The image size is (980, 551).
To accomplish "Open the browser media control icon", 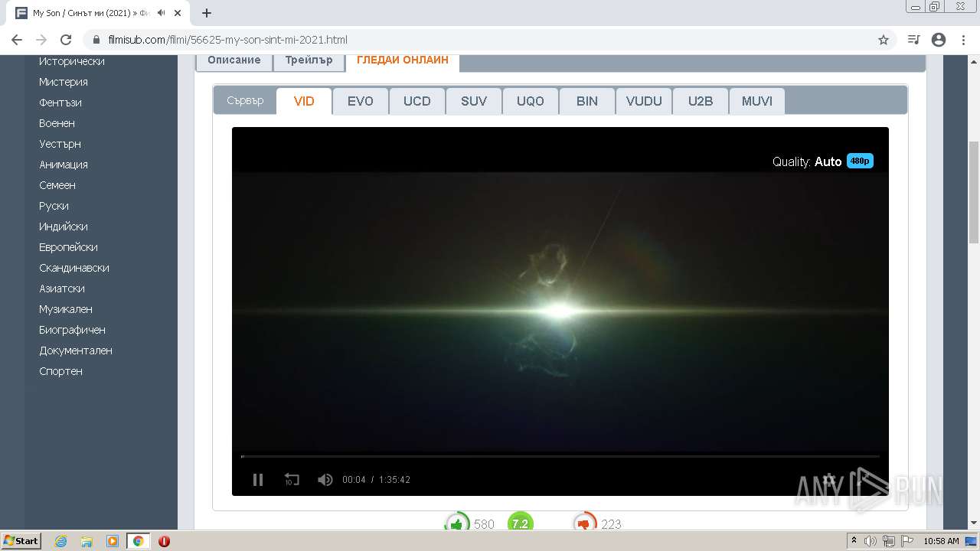I will [913, 40].
